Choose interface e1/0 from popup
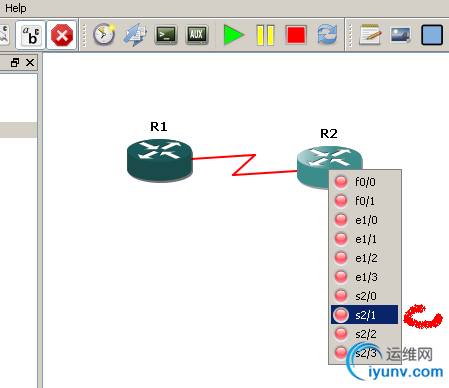Viewport: 449px width, 388px height. coord(365,220)
